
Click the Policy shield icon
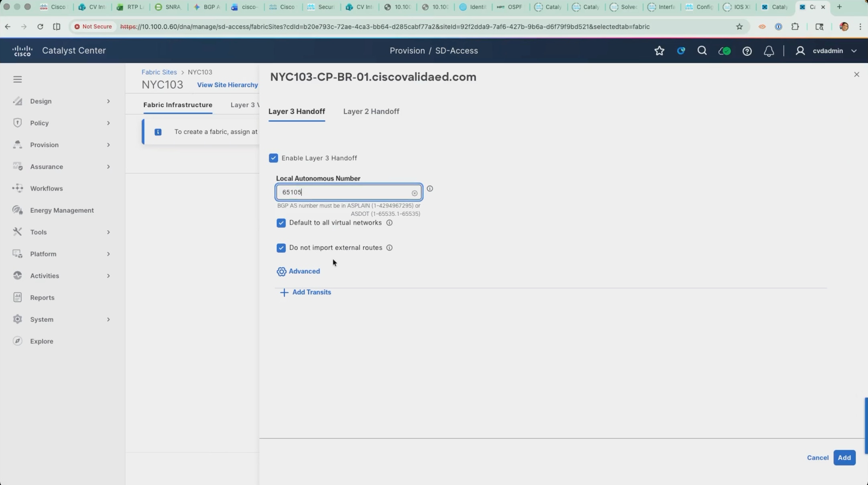(x=17, y=123)
